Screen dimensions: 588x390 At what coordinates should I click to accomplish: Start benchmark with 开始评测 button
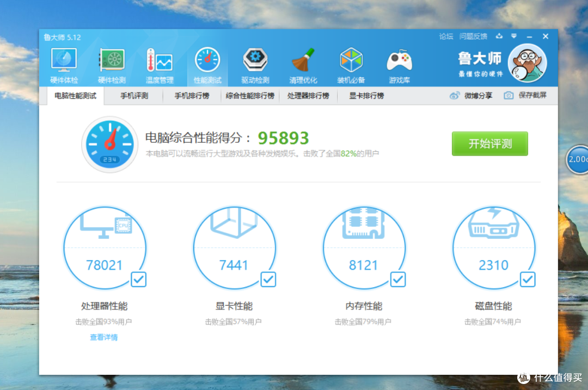point(490,144)
